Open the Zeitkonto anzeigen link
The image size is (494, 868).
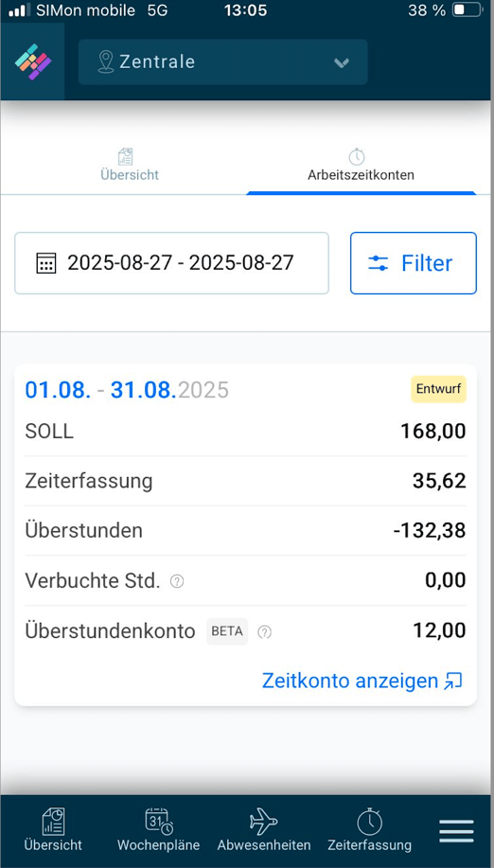coord(362,681)
